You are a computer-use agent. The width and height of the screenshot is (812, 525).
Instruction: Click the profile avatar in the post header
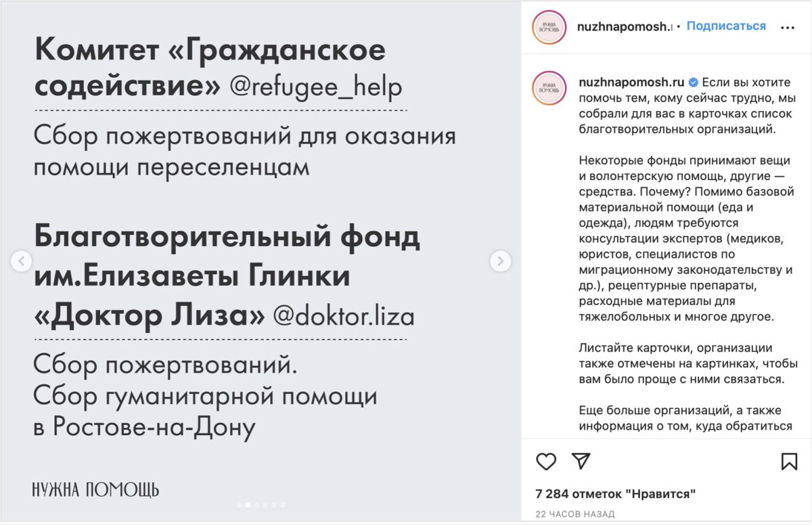[x=549, y=28]
